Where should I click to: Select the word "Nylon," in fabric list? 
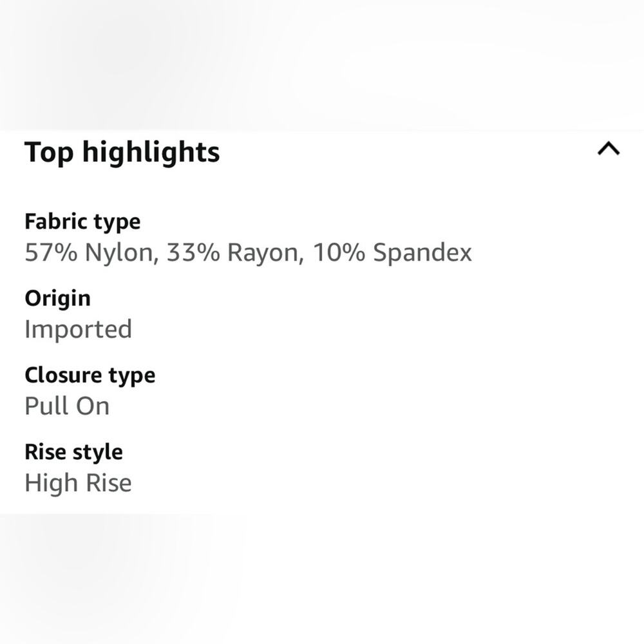click(122, 252)
